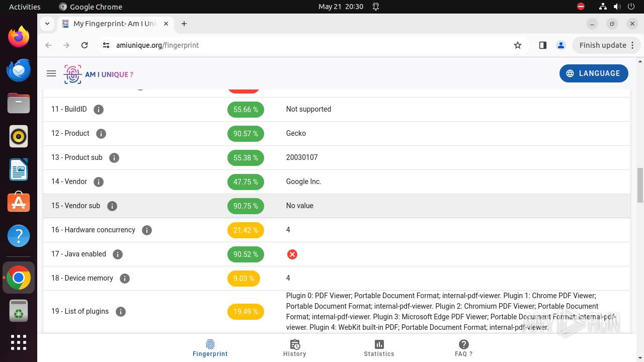Reload the current page

click(85, 45)
